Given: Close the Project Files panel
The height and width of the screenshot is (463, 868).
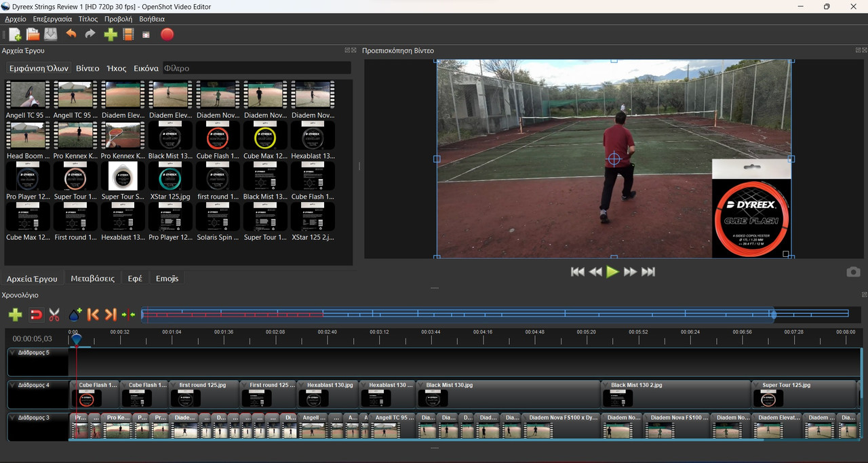Looking at the screenshot, I should click(x=353, y=50).
